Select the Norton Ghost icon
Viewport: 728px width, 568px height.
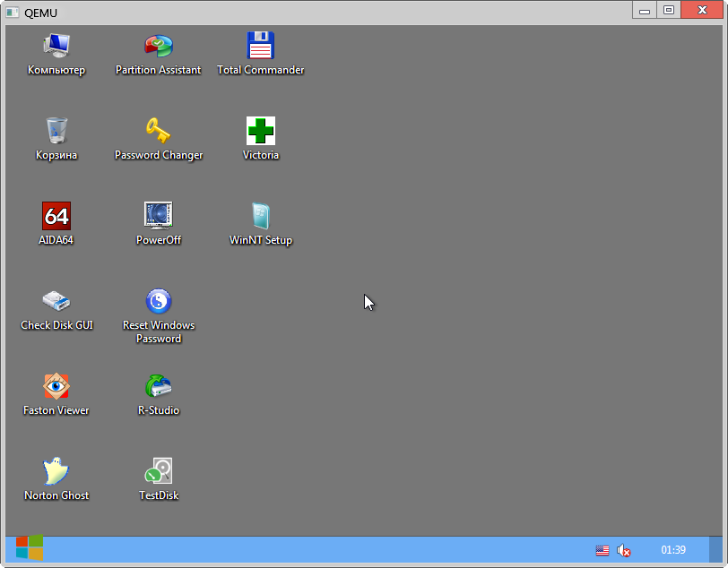56,471
